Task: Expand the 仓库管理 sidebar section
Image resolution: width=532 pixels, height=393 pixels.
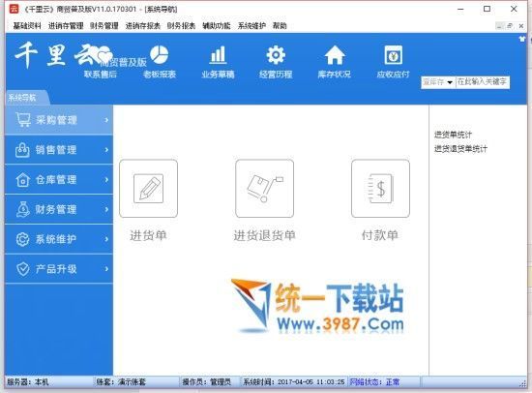Action: coord(59,179)
